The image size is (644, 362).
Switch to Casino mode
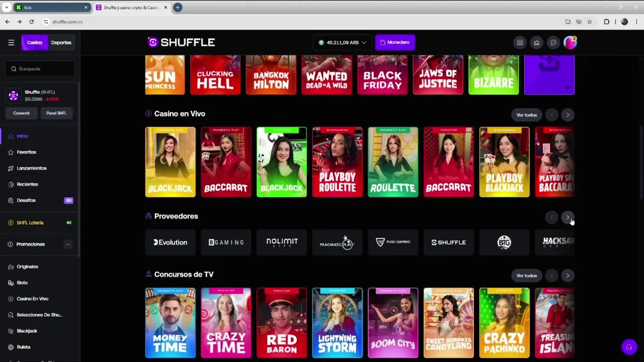(35, 43)
